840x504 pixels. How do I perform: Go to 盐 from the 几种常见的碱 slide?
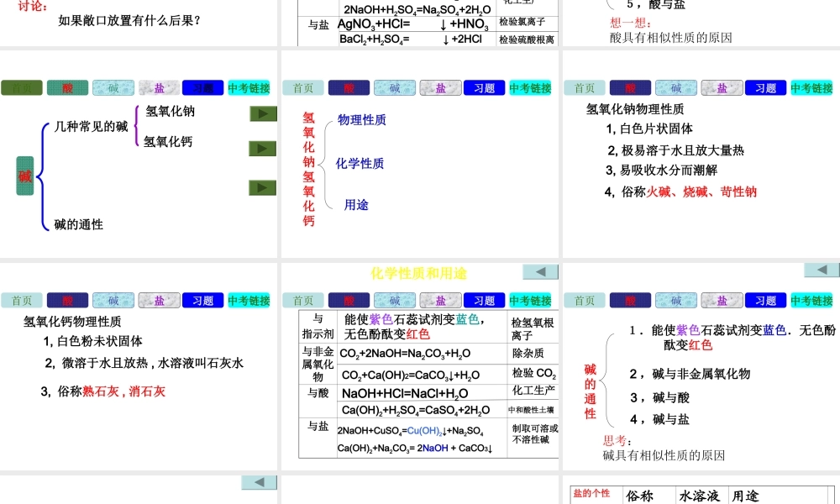point(159,88)
